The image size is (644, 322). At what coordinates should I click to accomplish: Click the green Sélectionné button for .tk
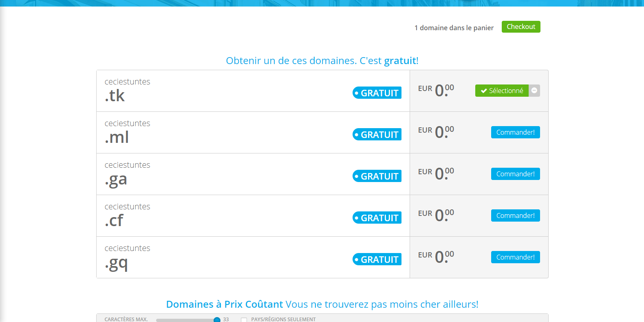(x=502, y=91)
